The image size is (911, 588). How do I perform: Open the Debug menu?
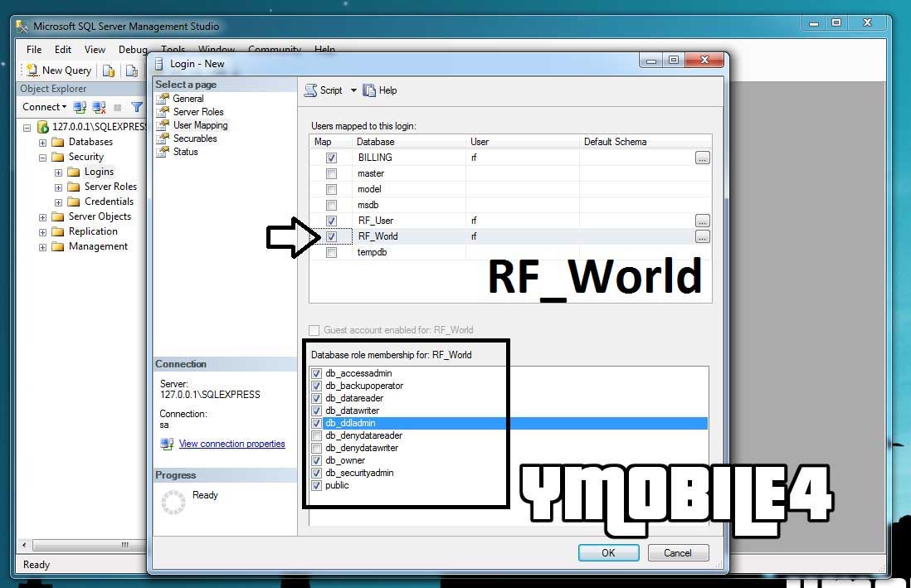click(x=133, y=50)
